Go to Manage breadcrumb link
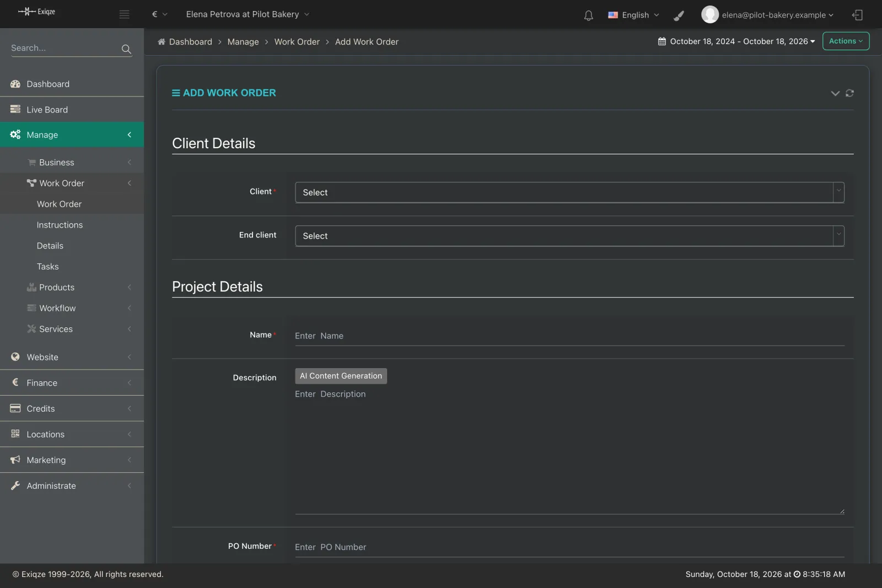This screenshot has height=588, width=882. click(x=243, y=42)
